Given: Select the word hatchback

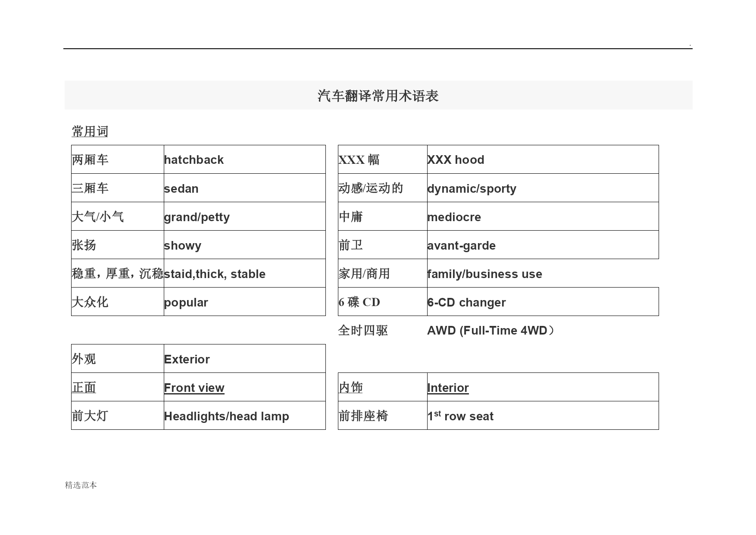Looking at the screenshot, I should tap(194, 160).
